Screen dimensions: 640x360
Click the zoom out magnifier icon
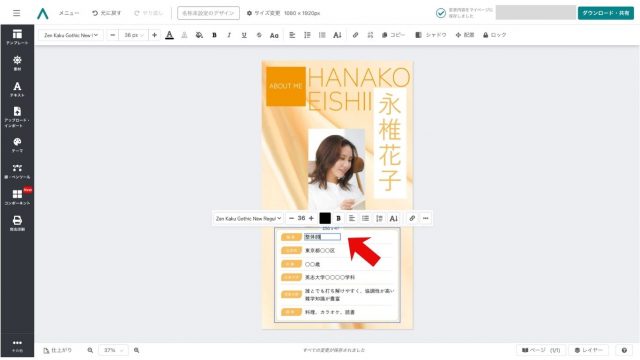tap(90, 350)
